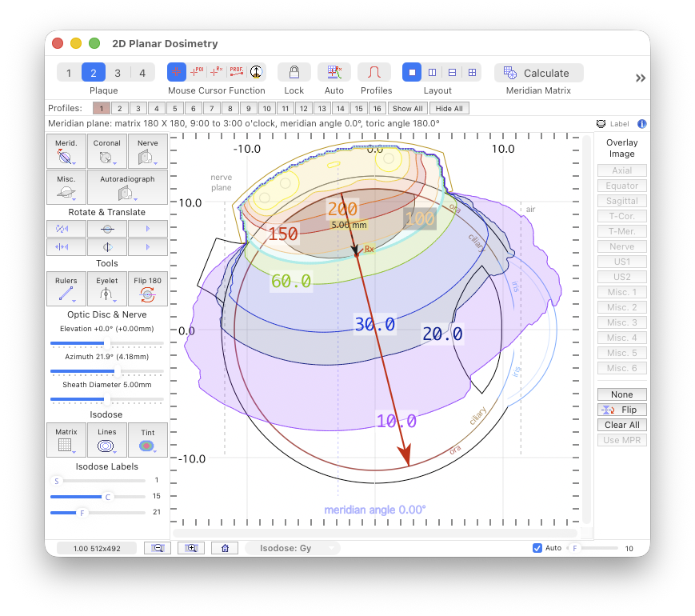Click the zoom out magnifier button
Screen dimensions: 695x616
point(158,548)
